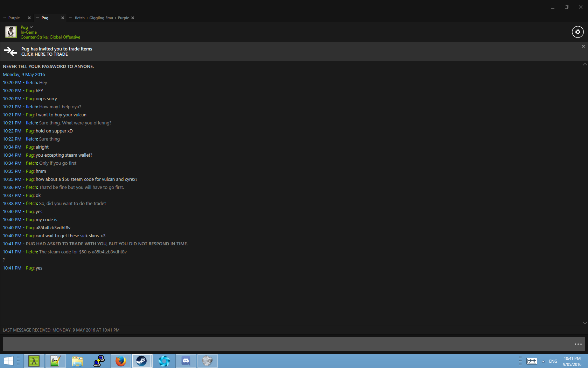Click the speaker icon in taskbar
Viewport: 588px width, 368px height.
click(x=207, y=361)
